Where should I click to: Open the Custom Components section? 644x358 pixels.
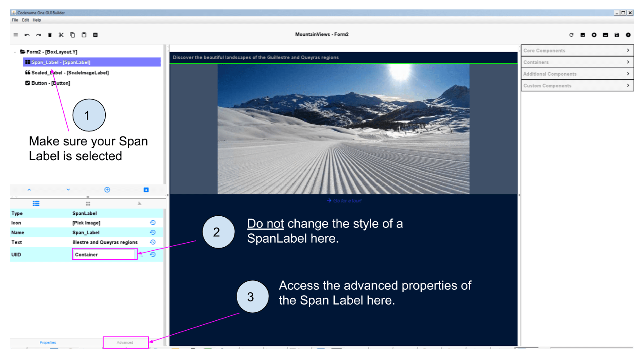point(577,85)
